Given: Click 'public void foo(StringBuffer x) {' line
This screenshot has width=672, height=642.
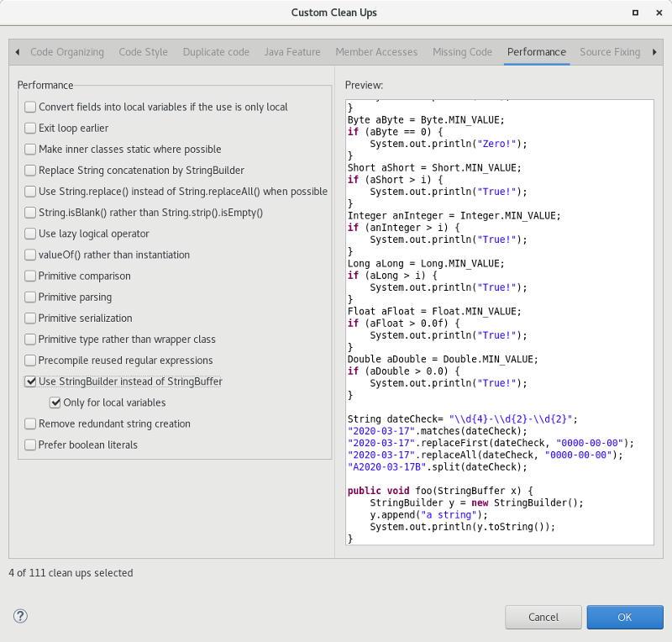Looking at the screenshot, I should pos(440,491).
